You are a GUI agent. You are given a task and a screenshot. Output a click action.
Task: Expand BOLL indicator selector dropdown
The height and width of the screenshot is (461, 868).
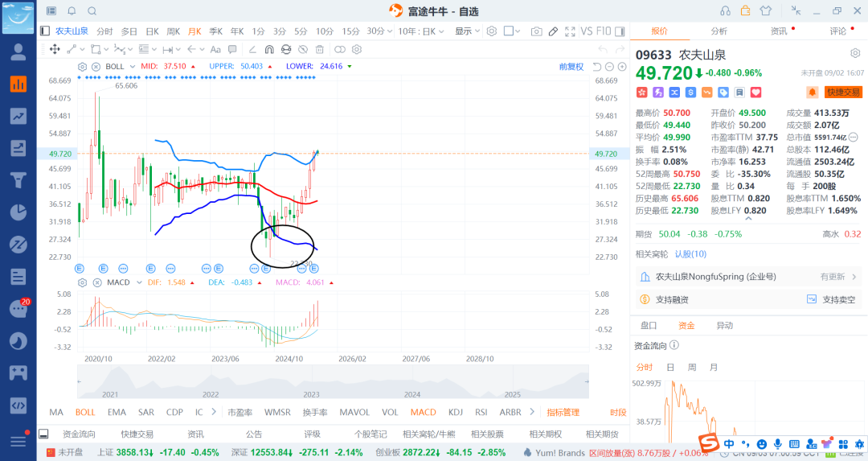pyautogui.click(x=133, y=67)
